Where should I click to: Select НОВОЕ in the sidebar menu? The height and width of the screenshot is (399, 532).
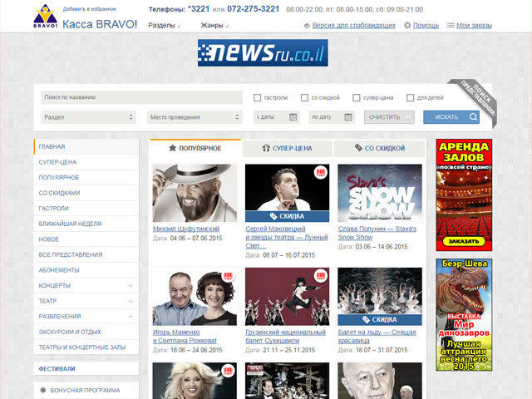[x=86, y=239]
